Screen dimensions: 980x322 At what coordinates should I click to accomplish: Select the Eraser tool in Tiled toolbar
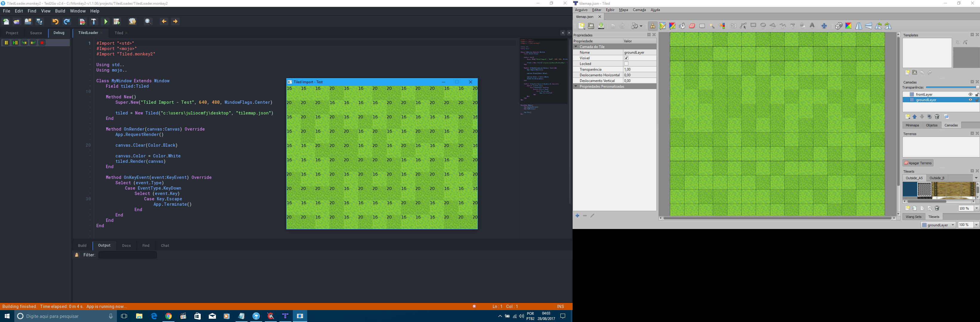pyautogui.click(x=692, y=26)
